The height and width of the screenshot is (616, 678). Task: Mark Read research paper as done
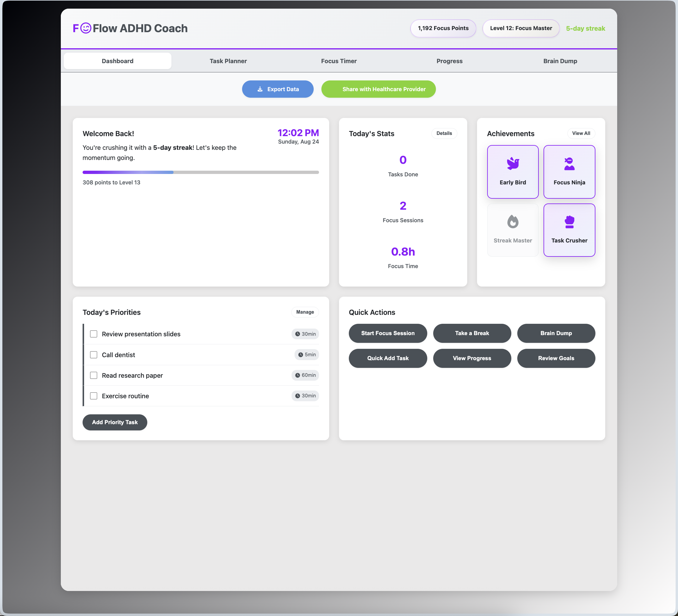pos(94,375)
